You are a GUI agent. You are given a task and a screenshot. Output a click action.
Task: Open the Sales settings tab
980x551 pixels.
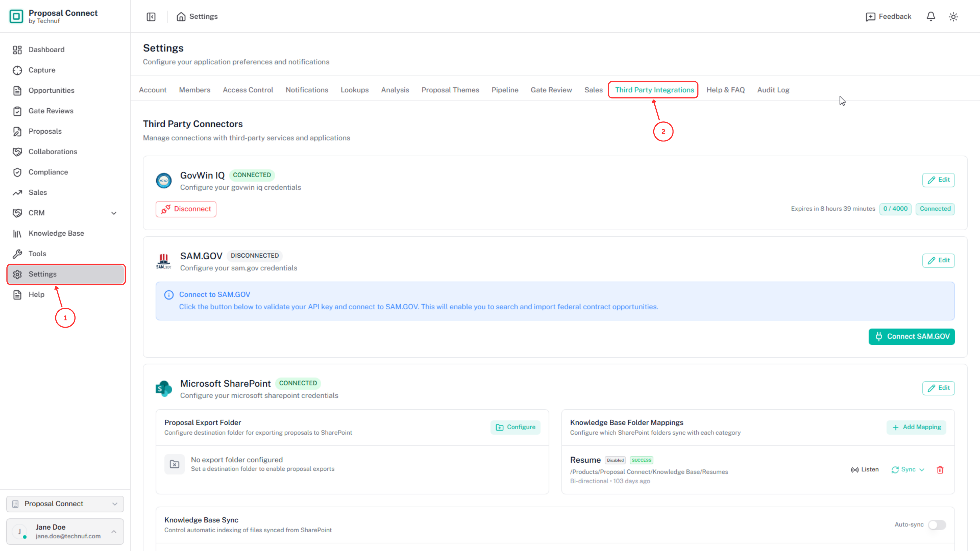point(593,90)
